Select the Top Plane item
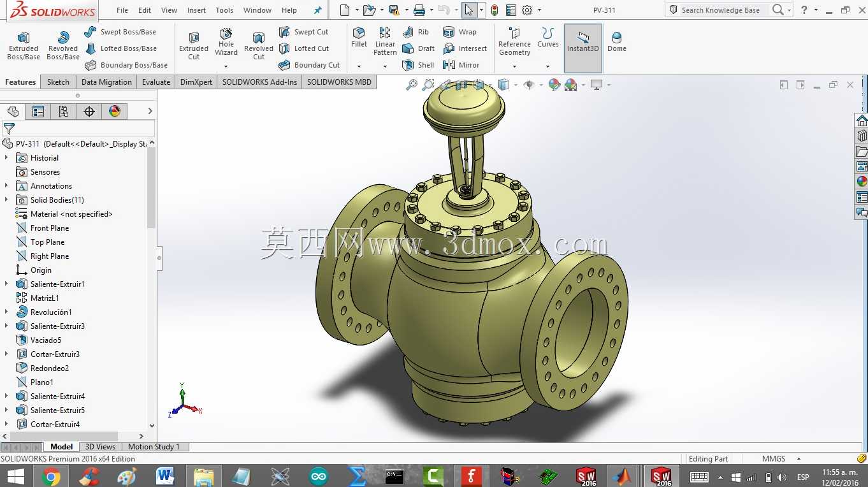This screenshot has height=487, width=868. 40,242
